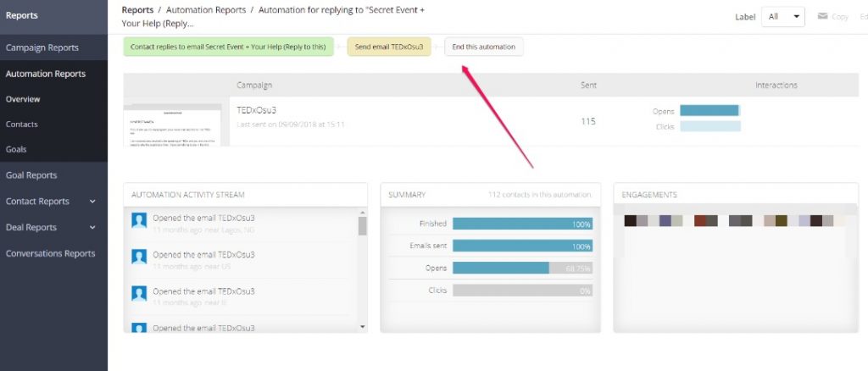Click first contact avatar in activity stream
The width and height of the screenshot is (868, 371).
(x=140, y=222)
